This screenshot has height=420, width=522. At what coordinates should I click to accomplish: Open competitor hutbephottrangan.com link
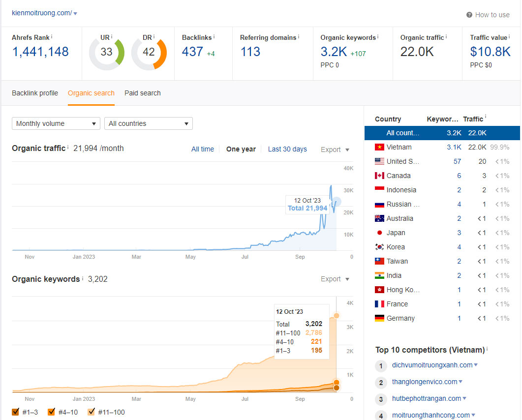(x=427, y=398)
